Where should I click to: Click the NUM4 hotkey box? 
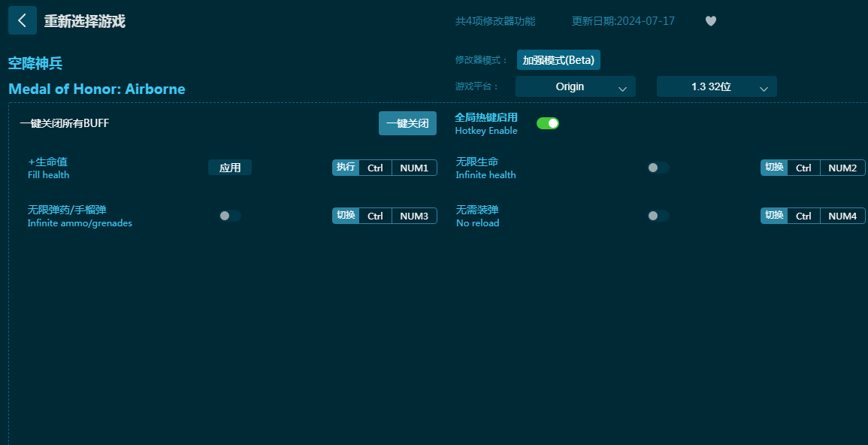coord(842,216)
